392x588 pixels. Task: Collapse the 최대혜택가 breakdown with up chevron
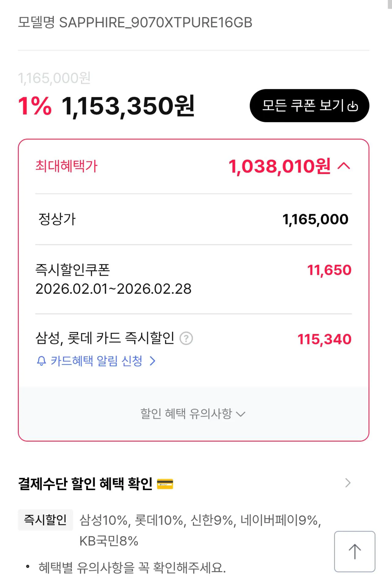[344, 166]
